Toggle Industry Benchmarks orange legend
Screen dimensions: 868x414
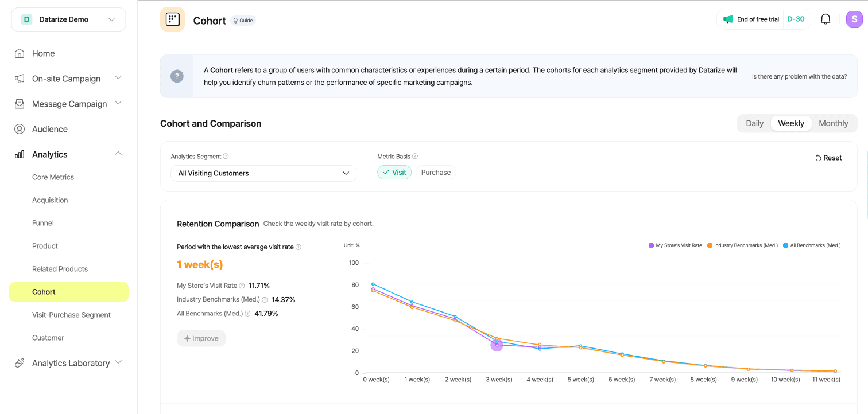[x=742, y=245]
